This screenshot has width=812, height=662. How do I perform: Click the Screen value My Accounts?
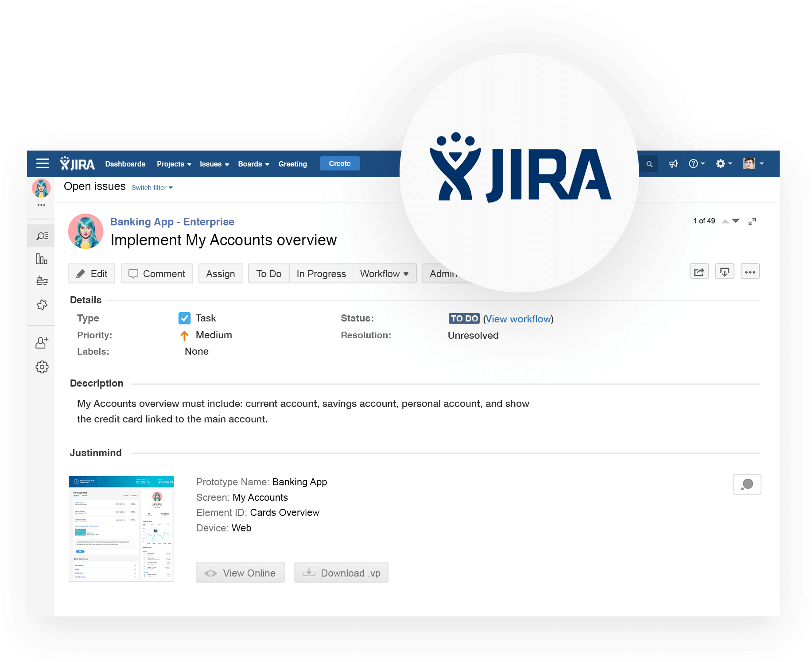(x=260, y=497)
